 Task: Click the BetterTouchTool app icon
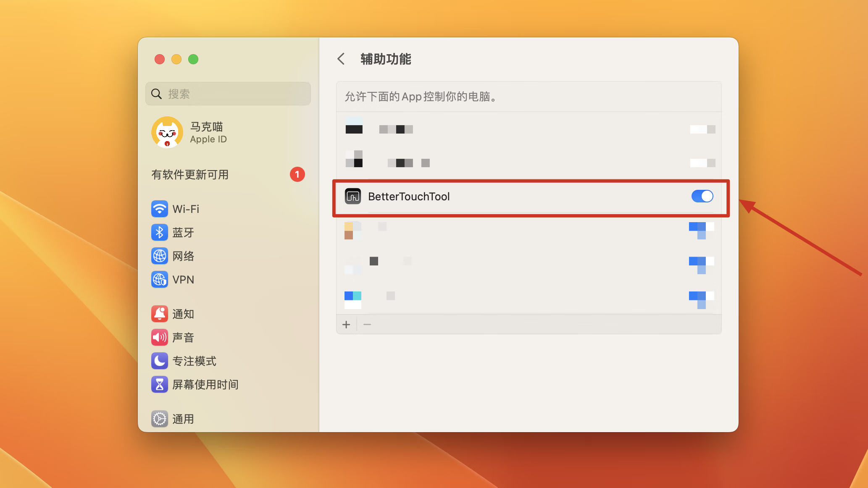(353, 196)
